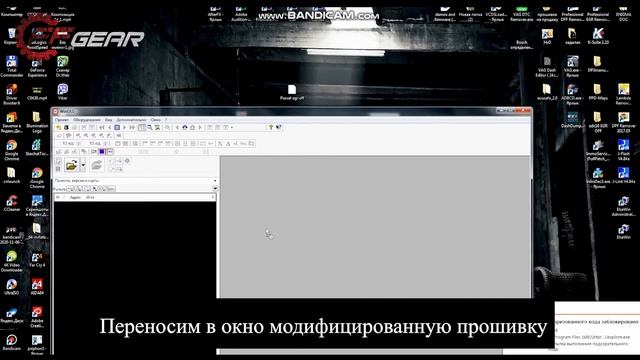
Task: Select upper Google Chrome desktop shortcut
Action: pyautogui.click(x=11, y=150)
